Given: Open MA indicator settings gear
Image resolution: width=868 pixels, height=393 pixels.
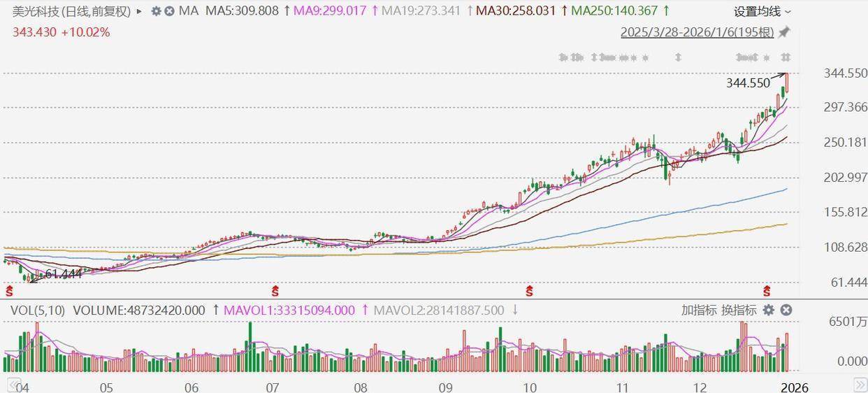Looking at the screenshot, I should tap(156, 11).
